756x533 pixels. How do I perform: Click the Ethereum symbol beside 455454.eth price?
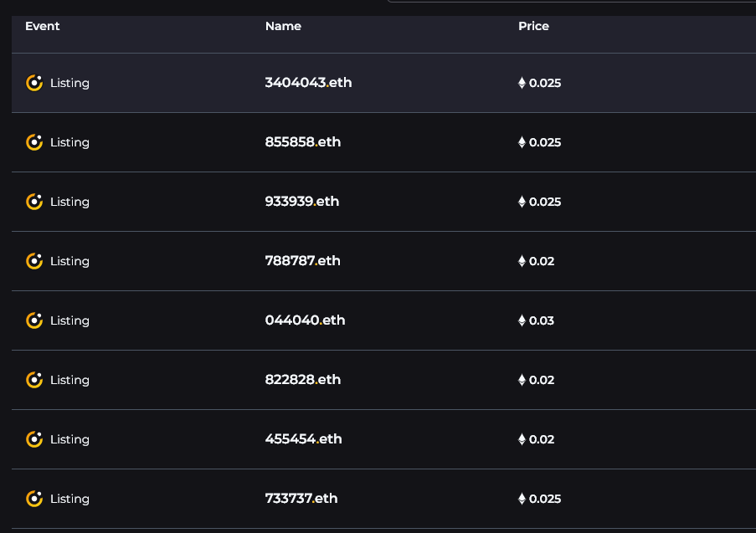pos(522,439)
